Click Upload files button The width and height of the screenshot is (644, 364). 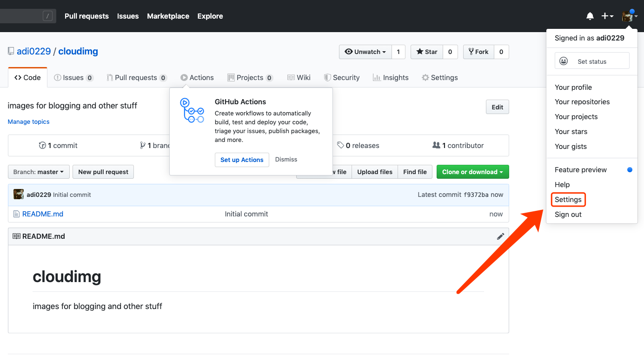point(375,172)
